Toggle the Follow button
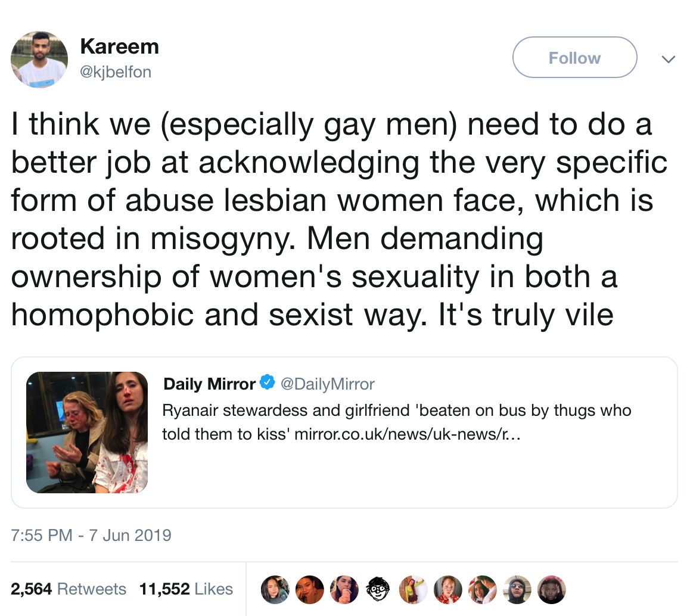Screen dimensions: 690x616 tap(574, 57)
